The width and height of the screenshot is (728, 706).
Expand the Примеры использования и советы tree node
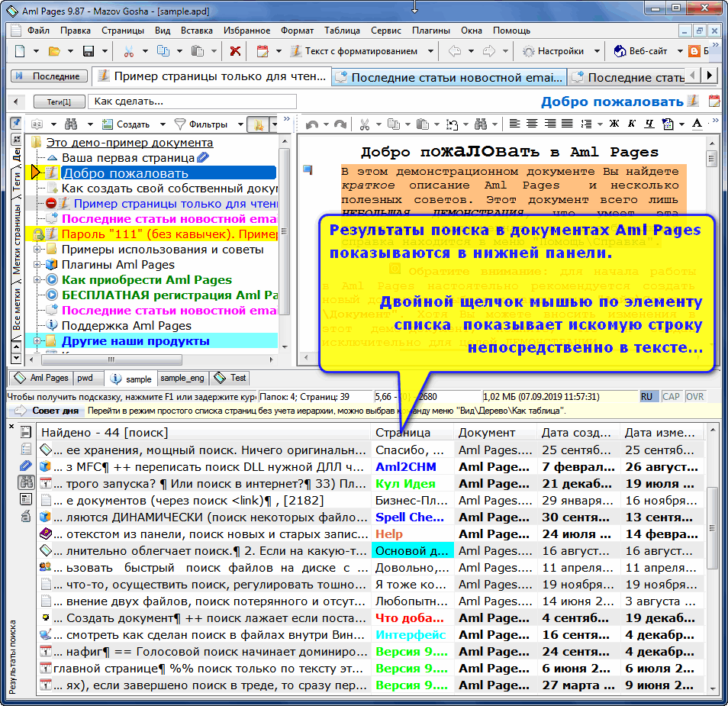coord(37,250)
